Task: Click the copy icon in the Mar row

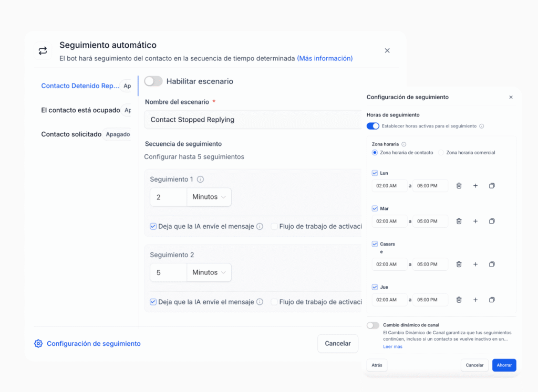Action: [x=492, y=221]
